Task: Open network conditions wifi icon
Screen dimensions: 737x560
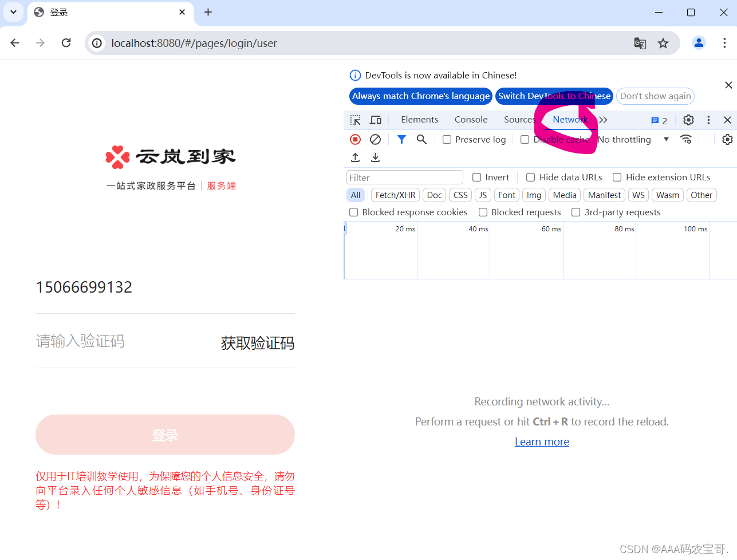Action: [x=686, y=139]
